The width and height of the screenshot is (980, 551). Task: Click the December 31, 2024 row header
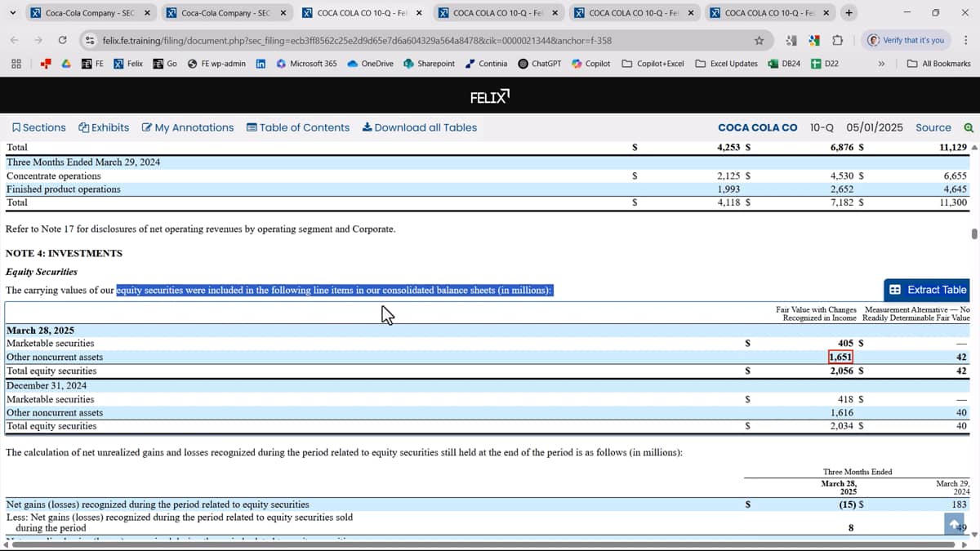click(x=46, y=385)
